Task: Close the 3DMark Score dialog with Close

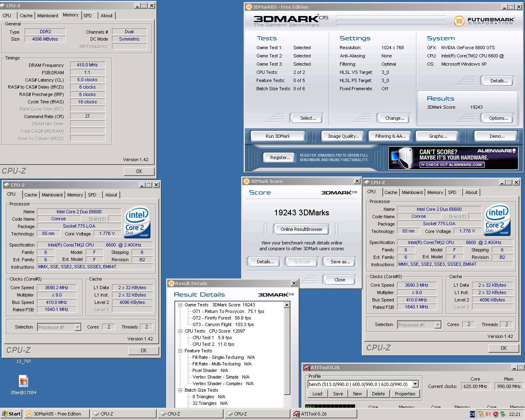Action: [340, 280]
